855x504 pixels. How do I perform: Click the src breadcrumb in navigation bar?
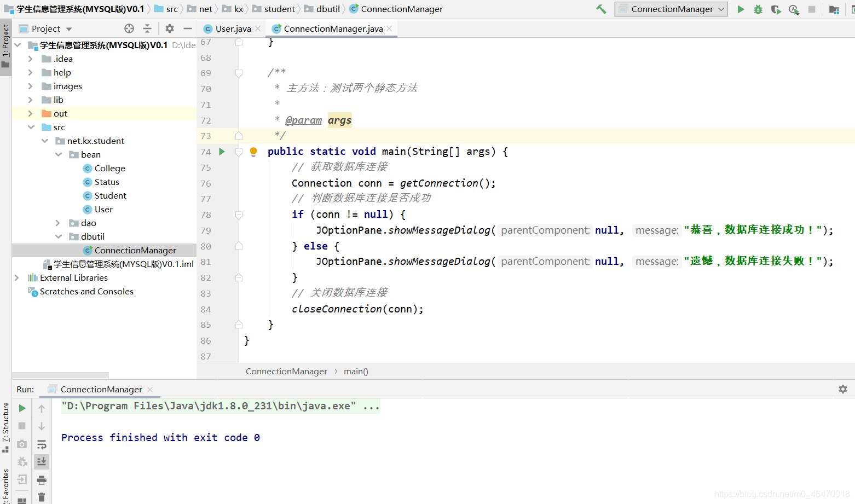(166, 9)
